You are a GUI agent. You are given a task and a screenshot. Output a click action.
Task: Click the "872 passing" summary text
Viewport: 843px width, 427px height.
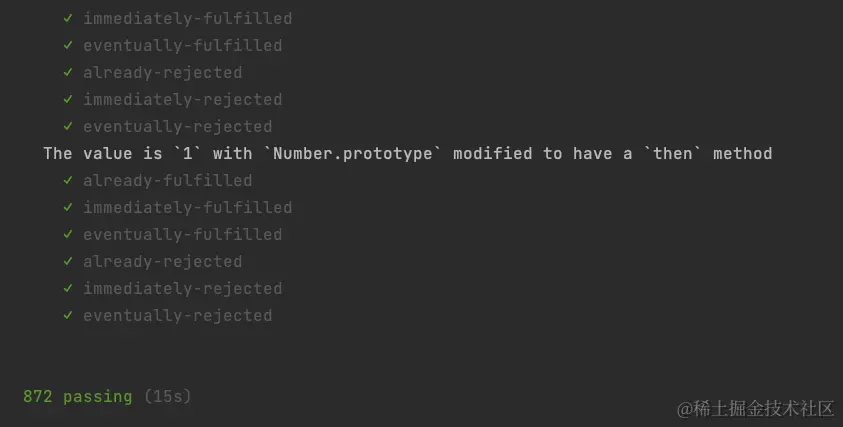click(77, 397)
